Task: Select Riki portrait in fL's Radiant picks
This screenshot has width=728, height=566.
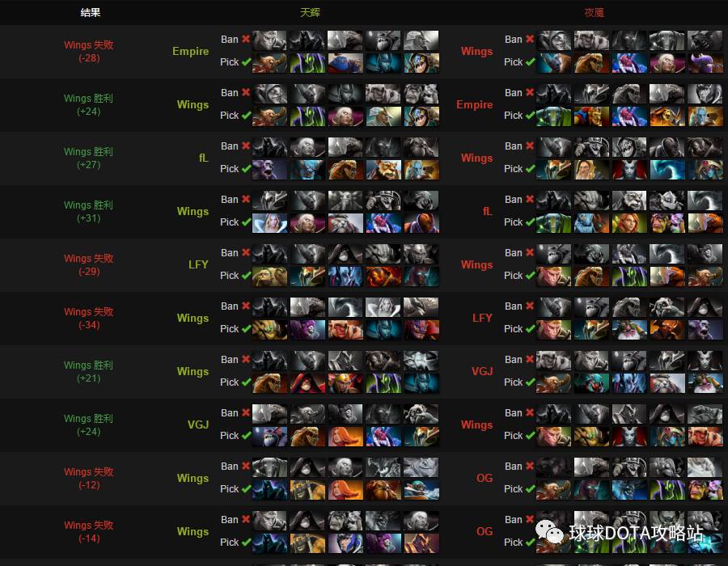Action: pos(269,170)
